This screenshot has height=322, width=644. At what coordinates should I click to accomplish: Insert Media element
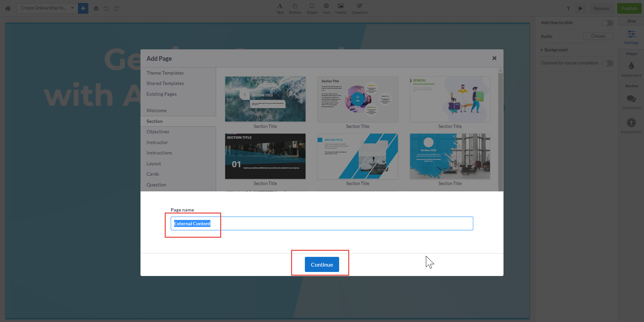341,8
